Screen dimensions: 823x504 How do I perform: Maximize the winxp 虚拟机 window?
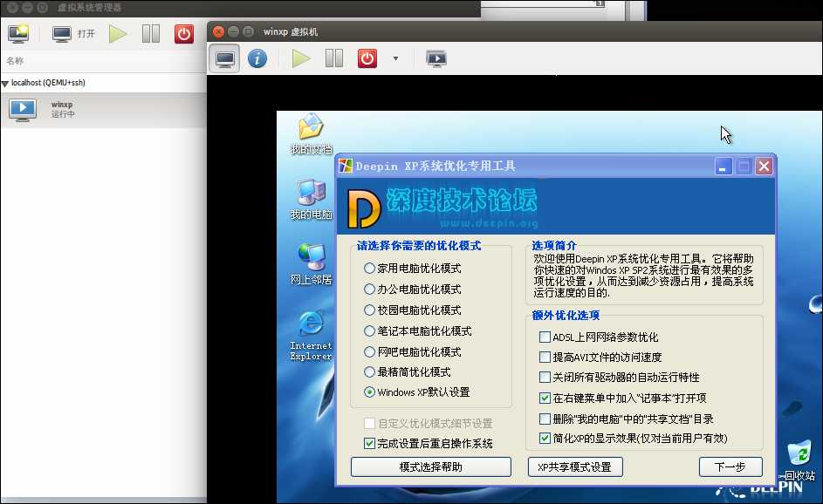click(248, 32)
